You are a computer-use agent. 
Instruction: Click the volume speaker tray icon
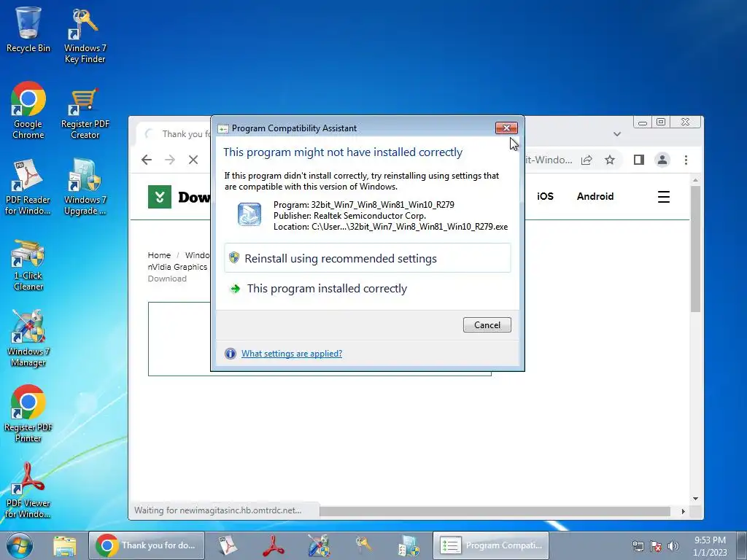[x=673, y=546]
